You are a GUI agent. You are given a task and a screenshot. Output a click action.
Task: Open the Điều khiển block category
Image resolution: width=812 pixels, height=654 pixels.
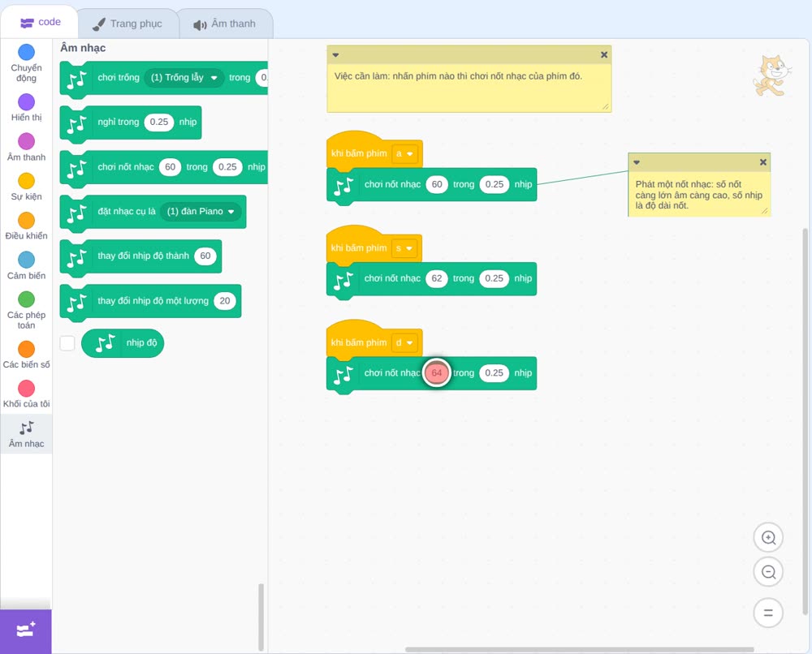pyautogui.click(x=26, y=226)
